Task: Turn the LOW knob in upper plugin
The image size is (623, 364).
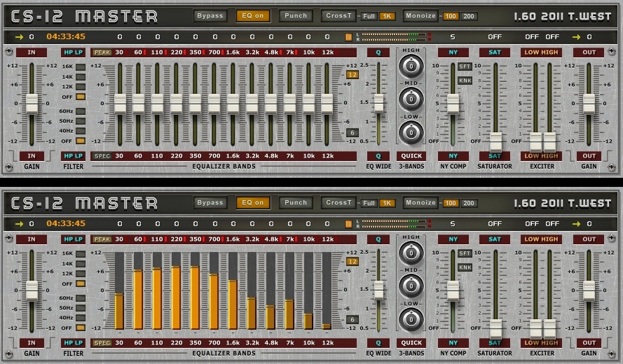Action: click(411, 133)
